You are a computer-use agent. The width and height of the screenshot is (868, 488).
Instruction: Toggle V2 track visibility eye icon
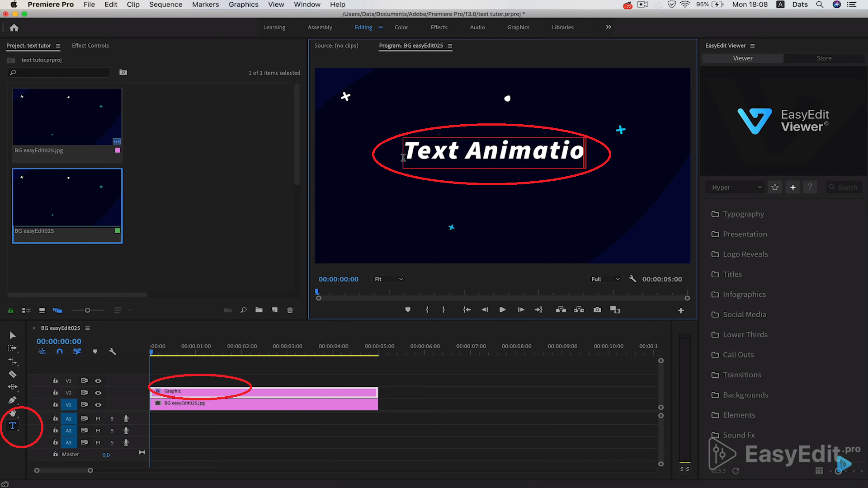coord(98,392)
